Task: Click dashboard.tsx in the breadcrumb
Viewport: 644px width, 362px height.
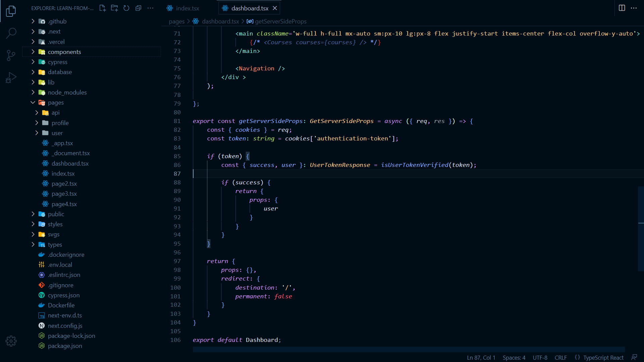Action: click(220, 21)
